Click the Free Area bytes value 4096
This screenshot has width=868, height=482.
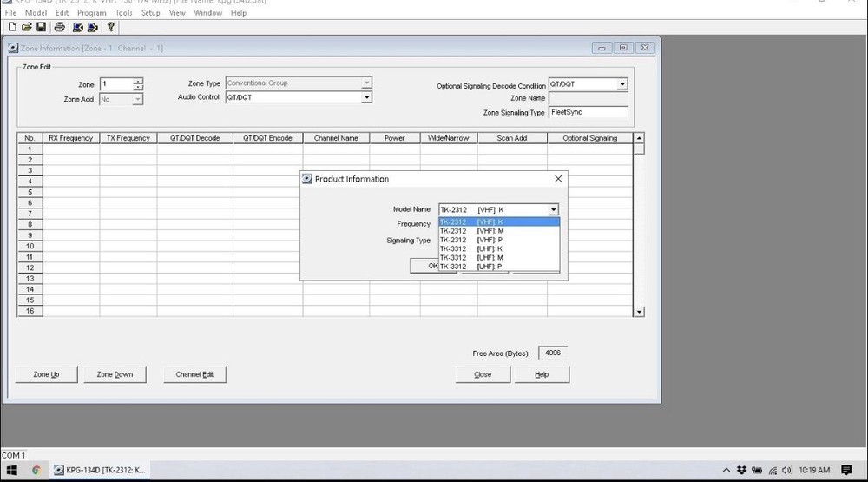[x=552, y=353]
